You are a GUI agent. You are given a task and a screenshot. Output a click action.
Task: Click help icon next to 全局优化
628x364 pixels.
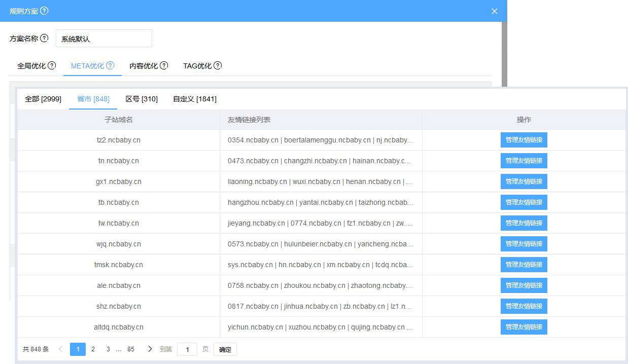[x=52, y=65]
